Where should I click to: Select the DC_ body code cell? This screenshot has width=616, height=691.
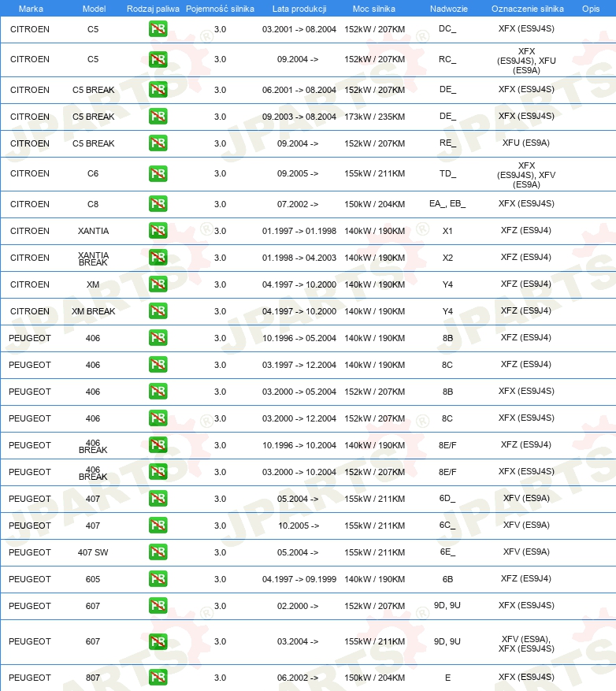pos(447,29)
